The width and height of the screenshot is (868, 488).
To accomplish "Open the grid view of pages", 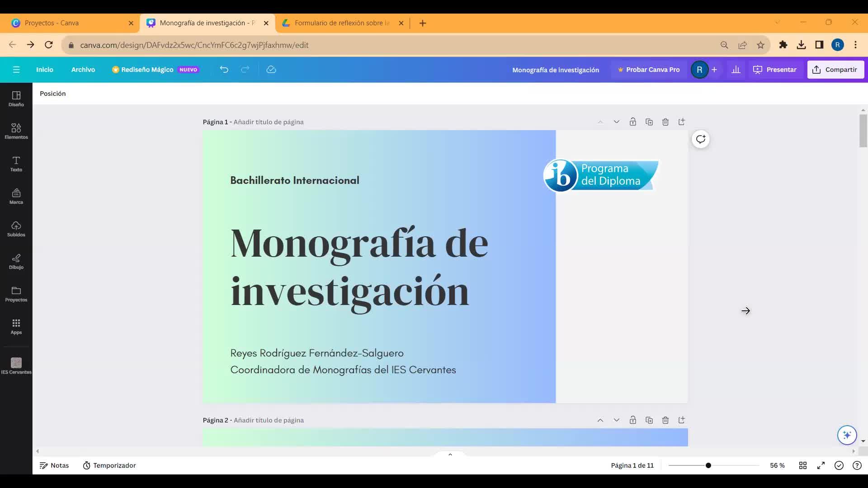I will (x=803, y=465).
